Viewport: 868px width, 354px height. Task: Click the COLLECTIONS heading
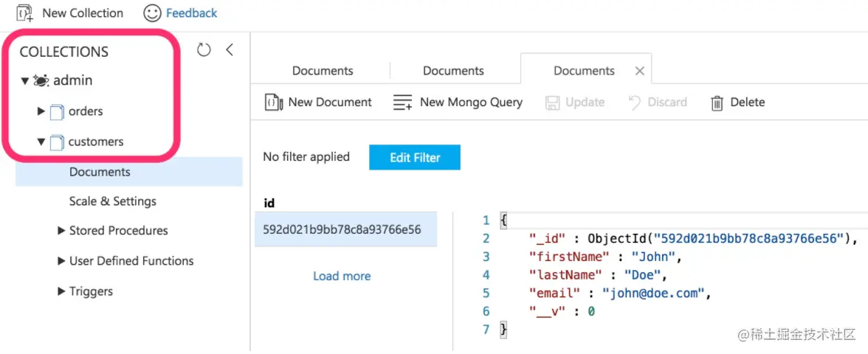point(64,52)
